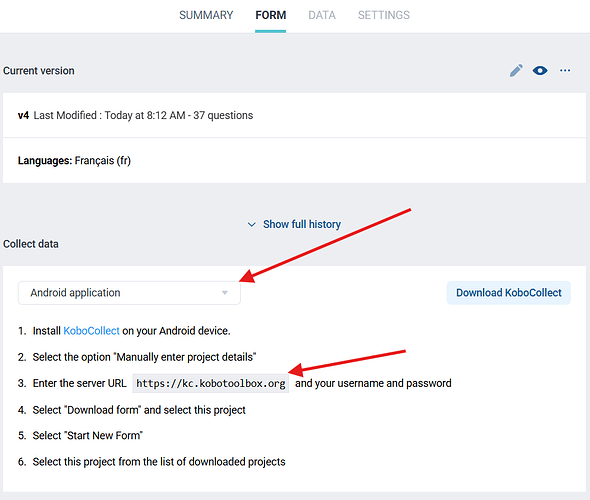Image resolution: width=590 pixels, height=500 pixels.
Task: Follow the KoboCollect install link
Action: coord(91,331)
